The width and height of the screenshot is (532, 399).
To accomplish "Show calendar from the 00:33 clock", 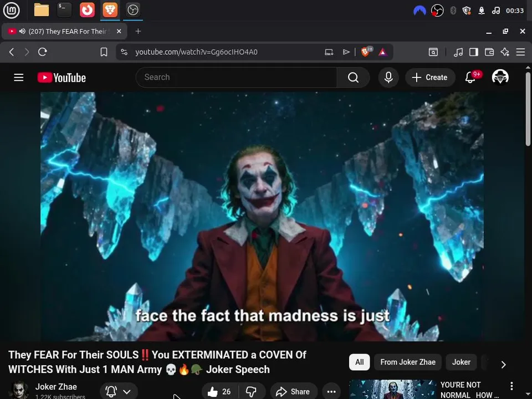I will pos(515,11).
